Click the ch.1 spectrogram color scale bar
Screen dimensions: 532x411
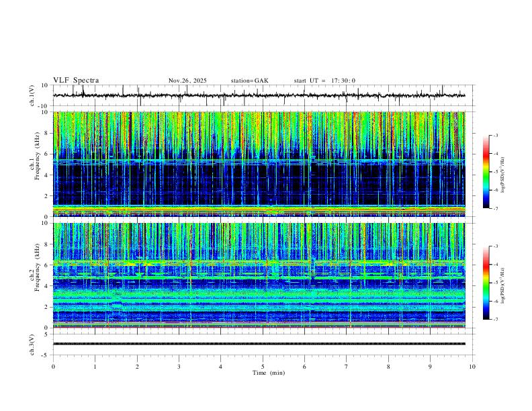486,172
